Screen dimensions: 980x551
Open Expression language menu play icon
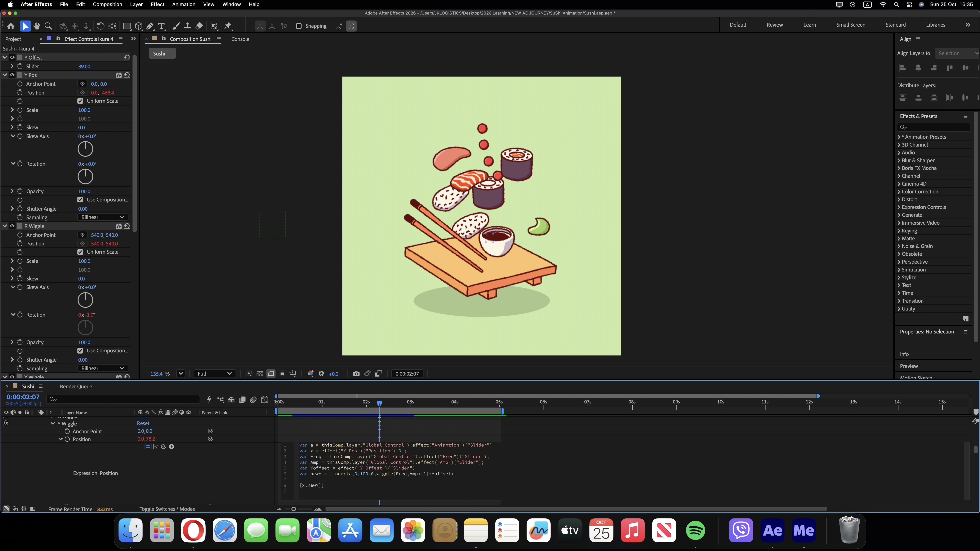(x=171, y=447)
